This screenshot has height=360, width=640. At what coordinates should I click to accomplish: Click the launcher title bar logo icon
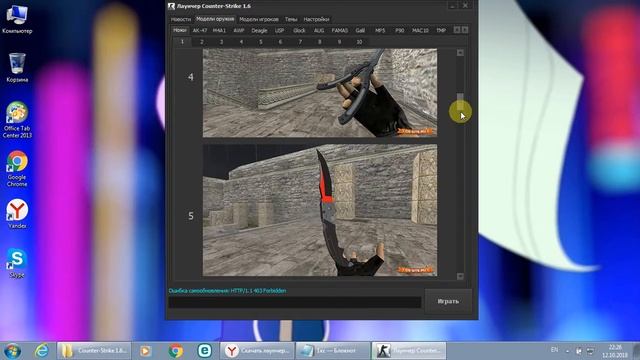(171, 6)
